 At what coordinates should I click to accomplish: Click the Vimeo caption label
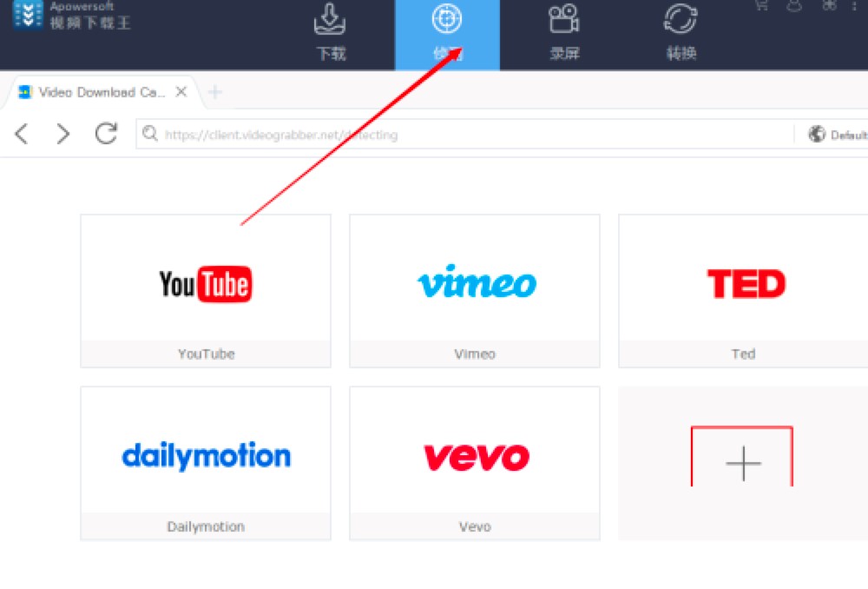click(x=475, y=354)
